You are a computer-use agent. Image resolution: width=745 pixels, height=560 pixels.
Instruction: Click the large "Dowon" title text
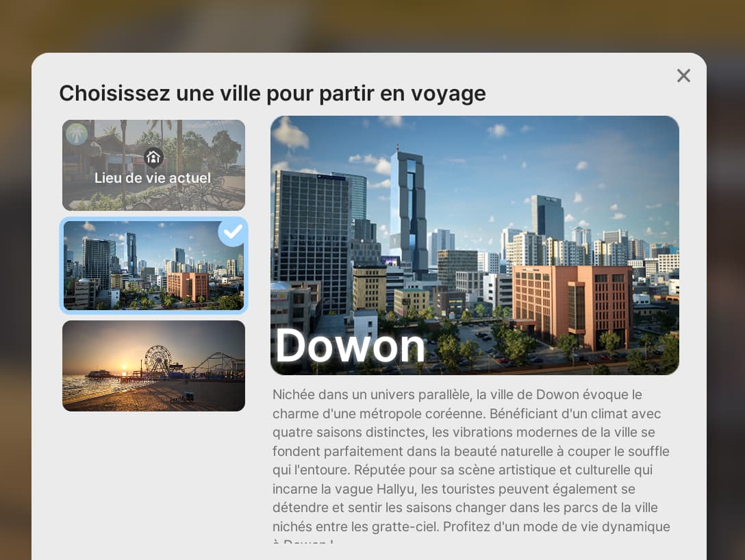tap(350, 346)
